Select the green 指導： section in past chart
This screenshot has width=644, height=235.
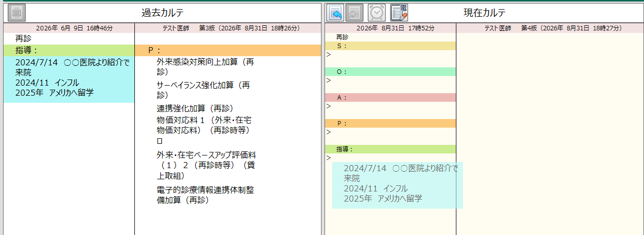[x=69, y=50]
